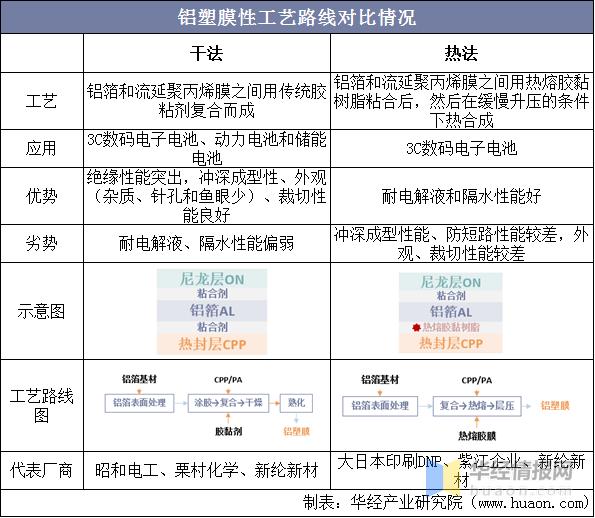
Task: Select text 耐电解液、隔水性能偏弱
Action: (x=206, y=243)
